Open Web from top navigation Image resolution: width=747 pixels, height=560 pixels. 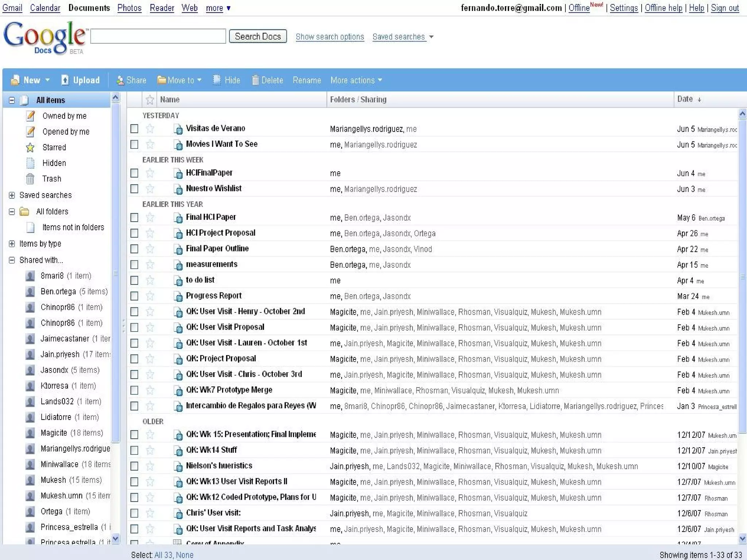pos(190,8)
